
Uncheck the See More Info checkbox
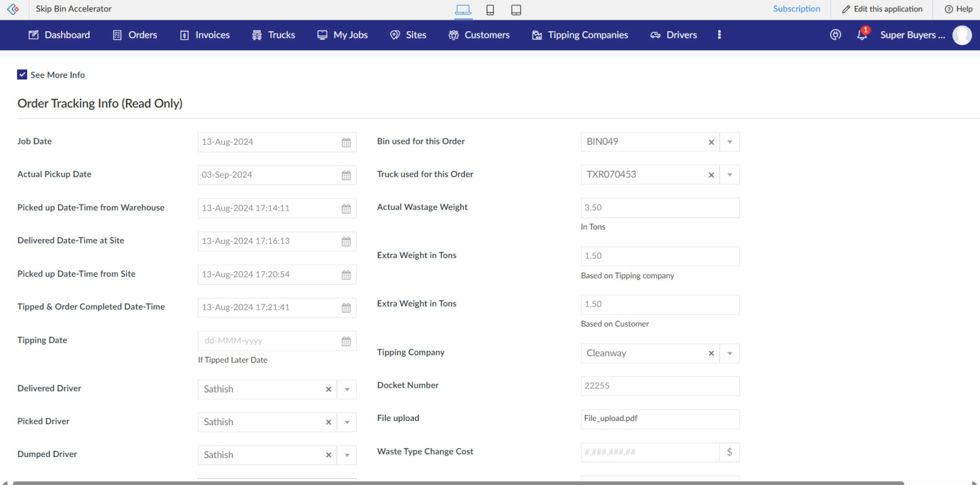click(x=22, y=75)
